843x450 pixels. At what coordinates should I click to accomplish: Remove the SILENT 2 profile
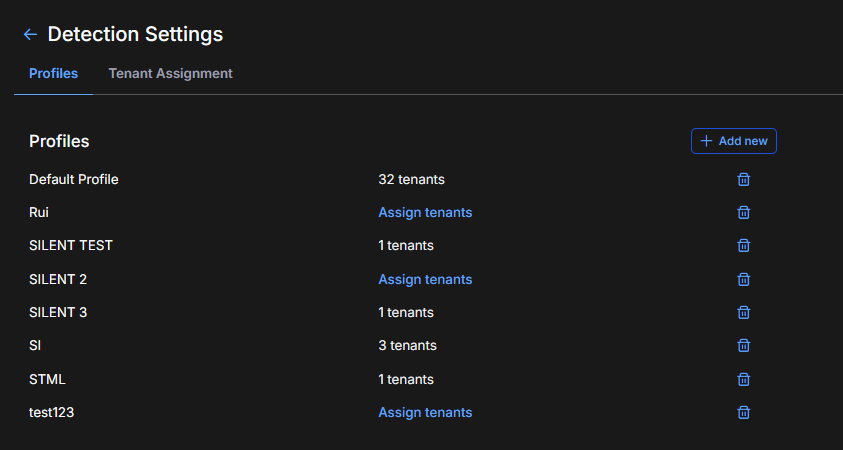coord(744,279)
